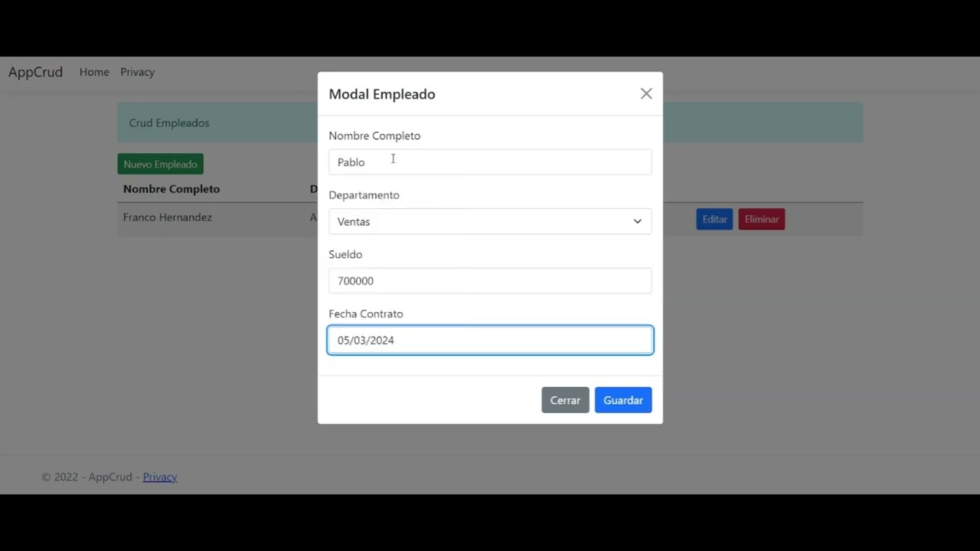
Task: Click the Departamento field label
Action: point(364,195)
